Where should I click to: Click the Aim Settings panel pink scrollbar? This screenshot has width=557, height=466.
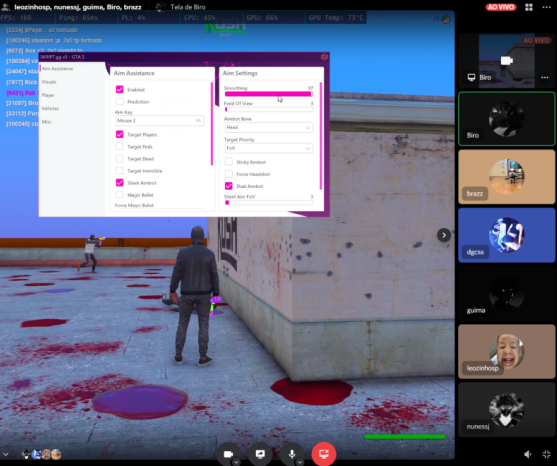(321, 136)
